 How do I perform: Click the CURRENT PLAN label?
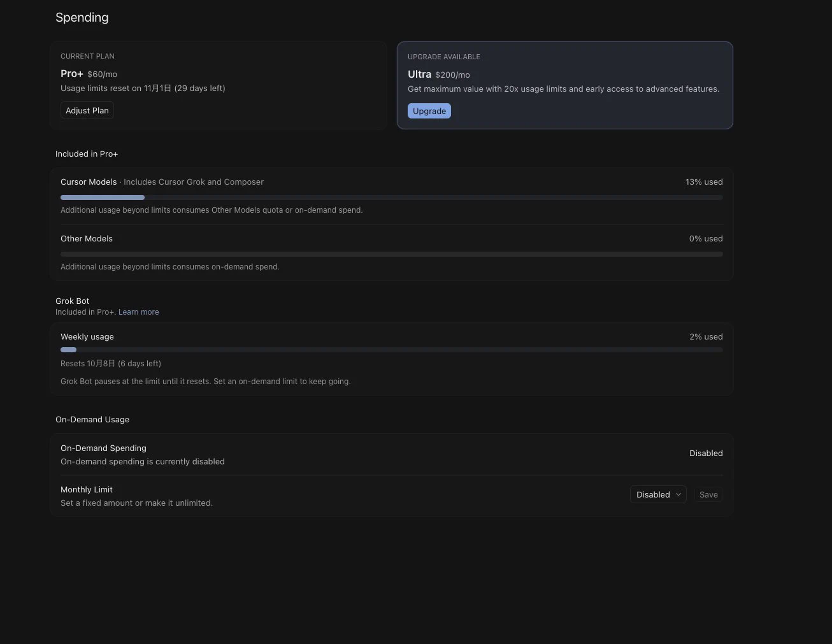tap(87, 56)
